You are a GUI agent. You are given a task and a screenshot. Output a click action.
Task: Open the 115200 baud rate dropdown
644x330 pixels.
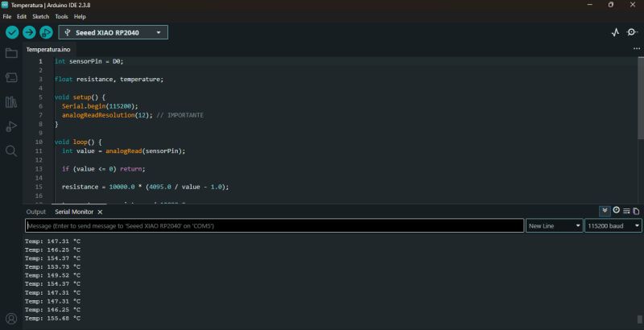(613, 225)
